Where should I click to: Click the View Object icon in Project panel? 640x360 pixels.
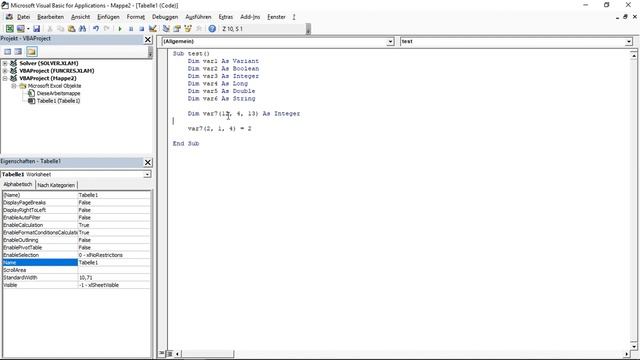18,51
